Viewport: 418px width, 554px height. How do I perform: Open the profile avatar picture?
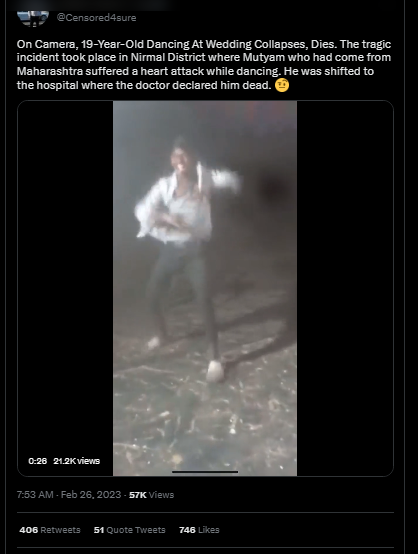coord(33,18)
